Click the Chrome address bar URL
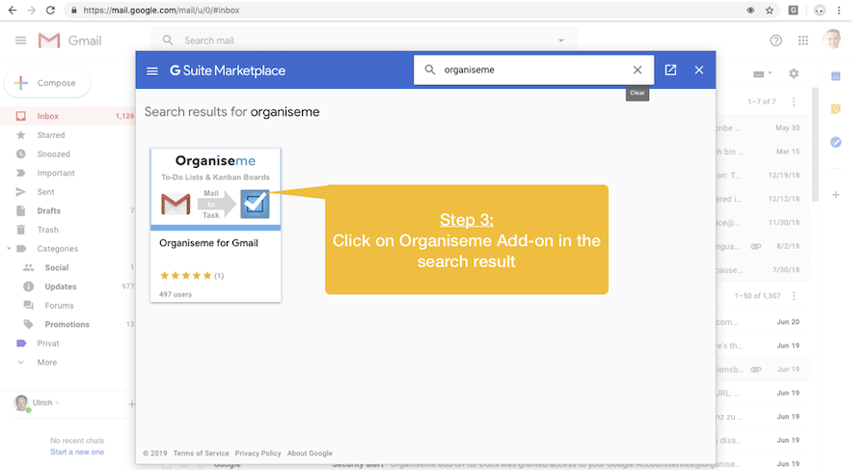The image size is (868, 470). [x=161, y=10]
